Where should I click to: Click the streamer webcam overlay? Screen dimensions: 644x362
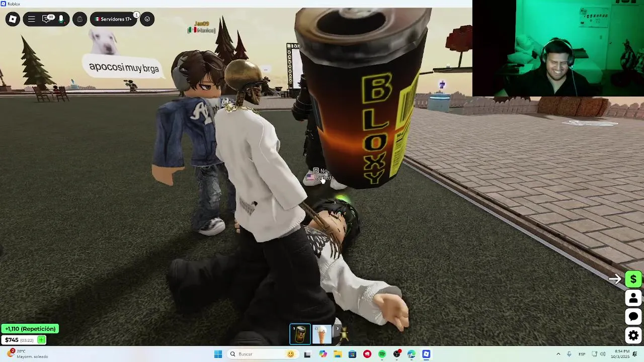tap(558, 48)
